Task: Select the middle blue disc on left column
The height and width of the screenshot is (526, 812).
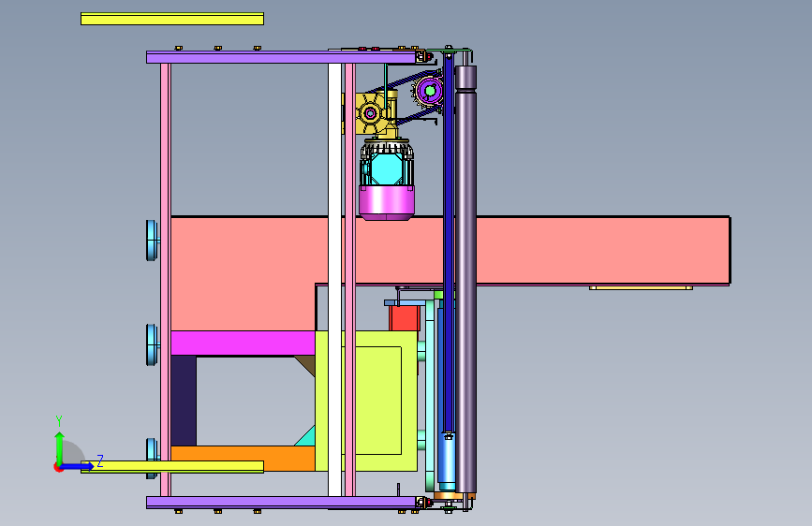Action: point(151,344)
